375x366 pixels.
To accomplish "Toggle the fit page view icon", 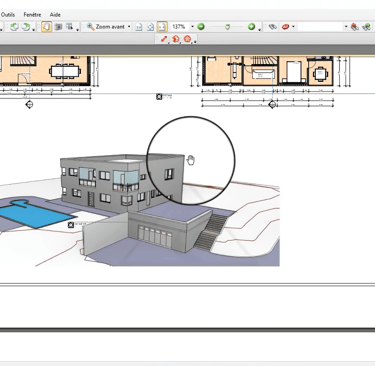I will 150,27.
